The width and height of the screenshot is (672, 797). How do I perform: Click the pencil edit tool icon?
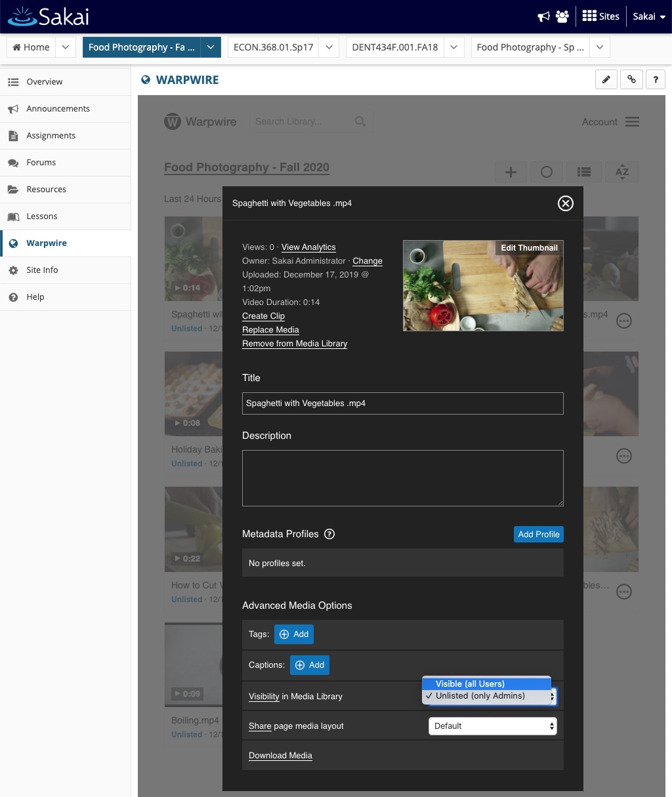(x=606, y=80)
